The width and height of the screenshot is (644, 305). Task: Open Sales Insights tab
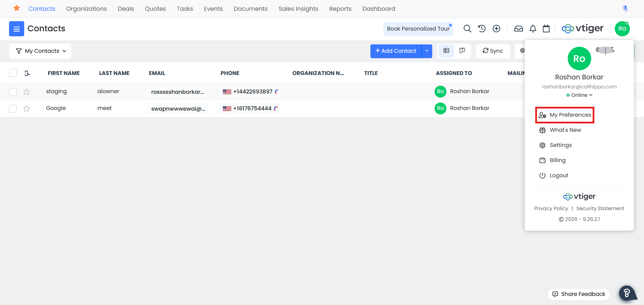tap(298, 9)
